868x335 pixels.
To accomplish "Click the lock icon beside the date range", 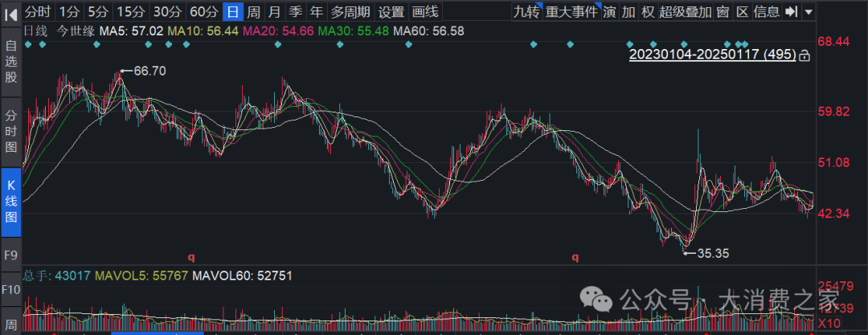I will point(805,55).
